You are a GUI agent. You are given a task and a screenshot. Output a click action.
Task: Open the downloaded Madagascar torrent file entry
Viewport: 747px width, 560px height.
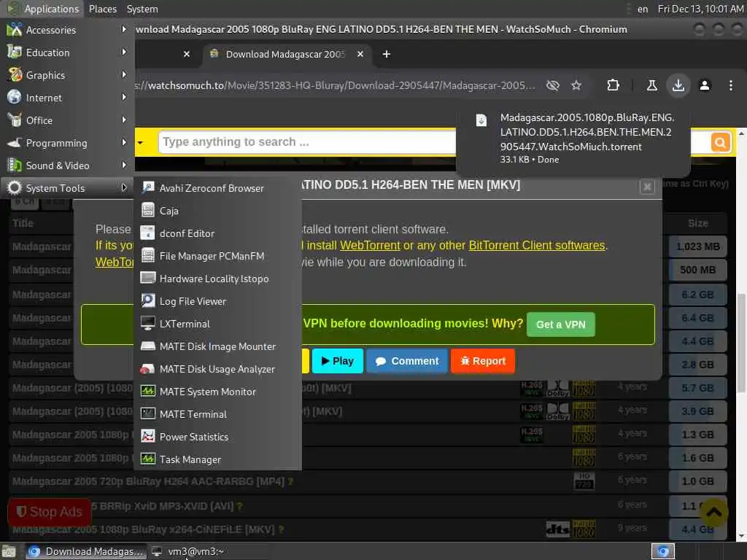click(573, 138)
